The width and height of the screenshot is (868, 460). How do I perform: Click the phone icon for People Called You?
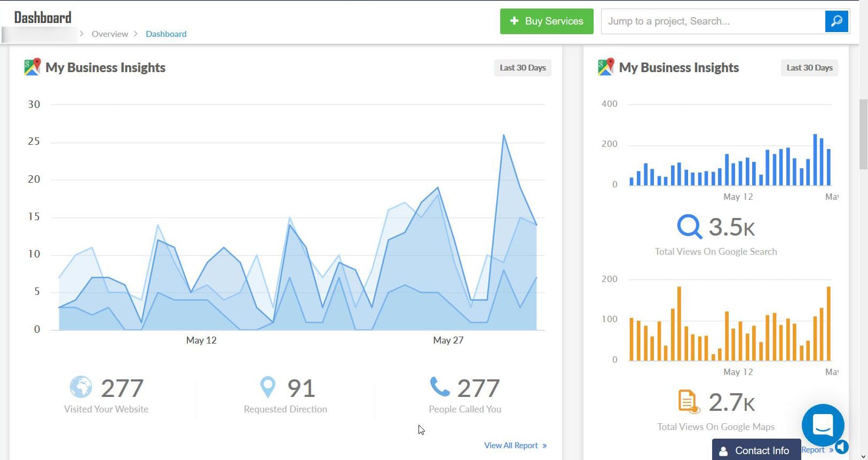pyautogui.click(x=440, y=387)
